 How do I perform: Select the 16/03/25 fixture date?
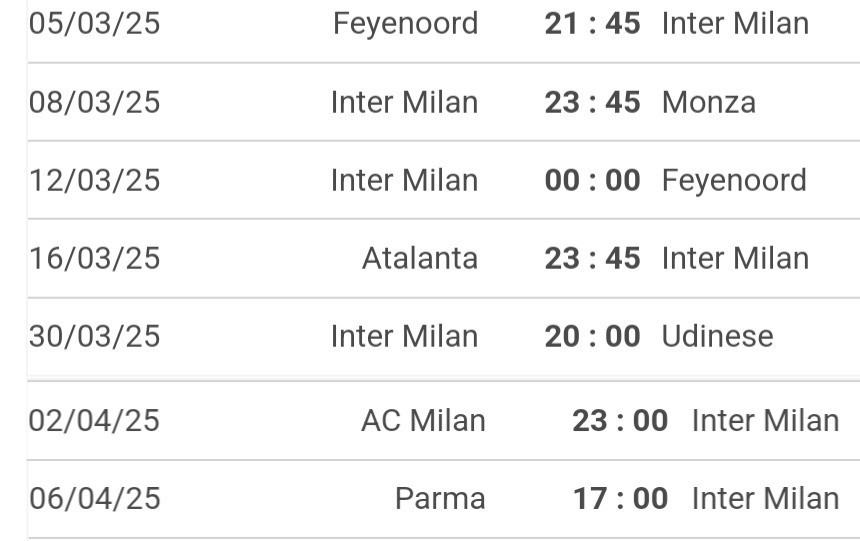coord(94,258)
